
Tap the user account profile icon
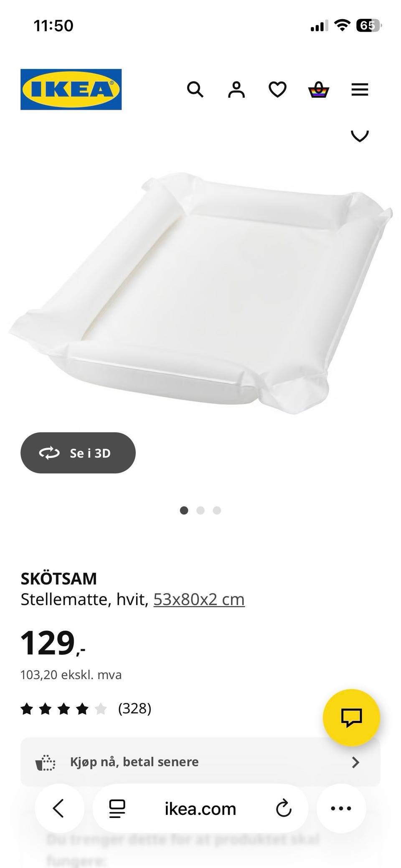pyautogui.click(x=236, y=89)
